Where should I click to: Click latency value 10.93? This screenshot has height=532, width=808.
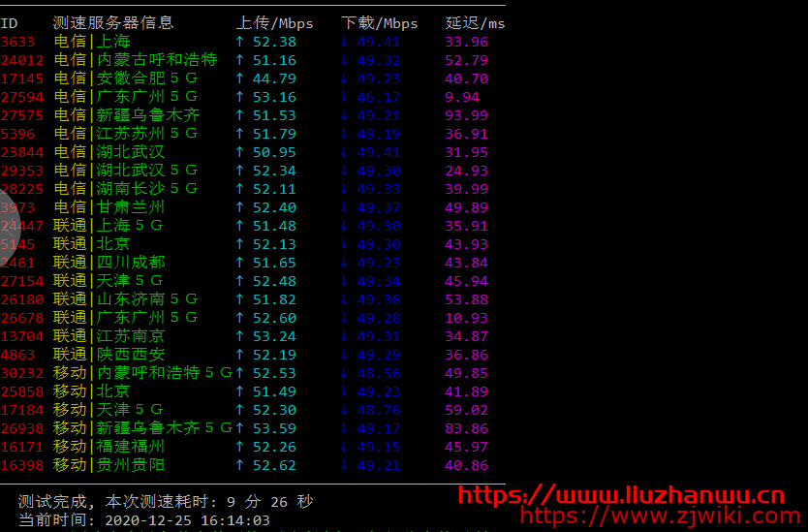point(466,318)
